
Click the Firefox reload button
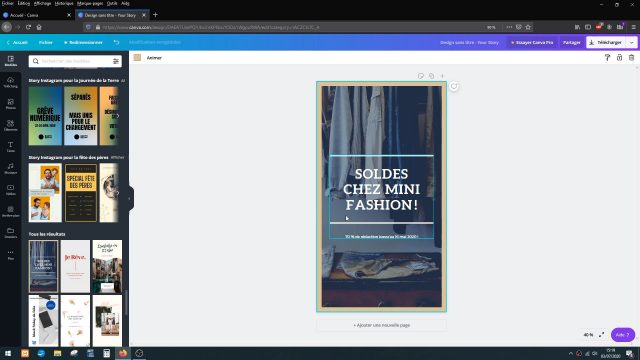coord(28,27)
